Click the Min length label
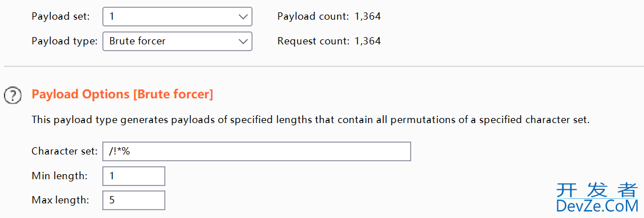The height and width of the screenshot is (218, 644). [x=60, y=176]
